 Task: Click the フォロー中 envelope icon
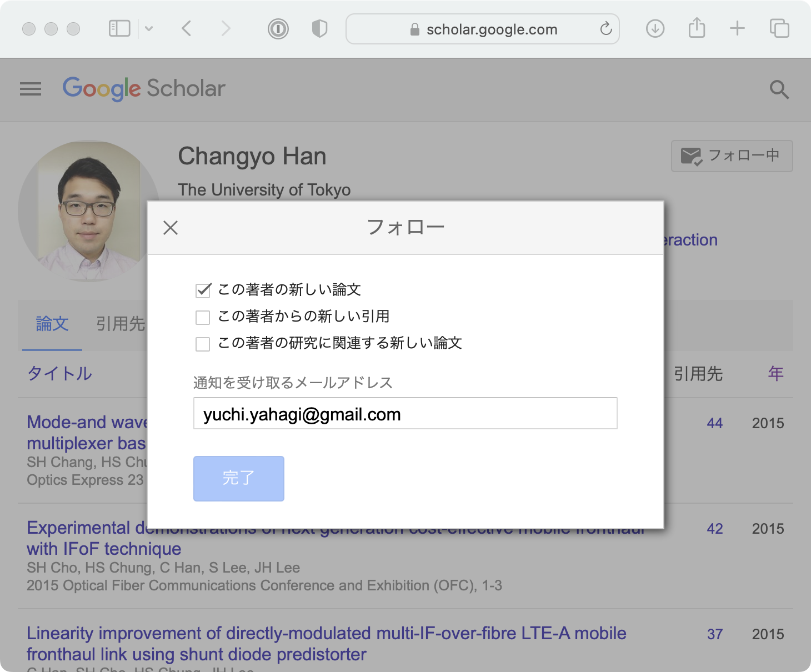(x=691, y=156)
